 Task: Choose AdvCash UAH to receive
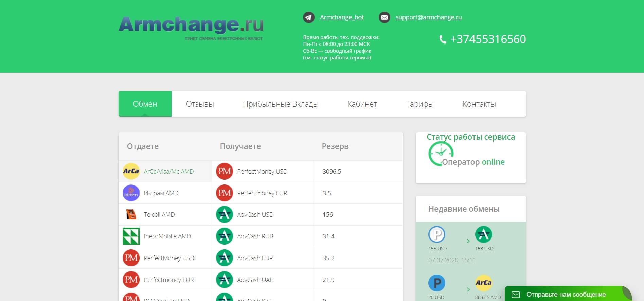[263, 280]
